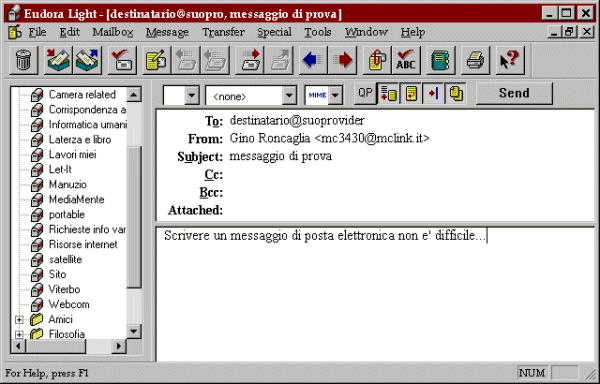Select the MediaMente mailbox
Image resolution: width=600 pixels, height=384 pixels.
[76, 200]
